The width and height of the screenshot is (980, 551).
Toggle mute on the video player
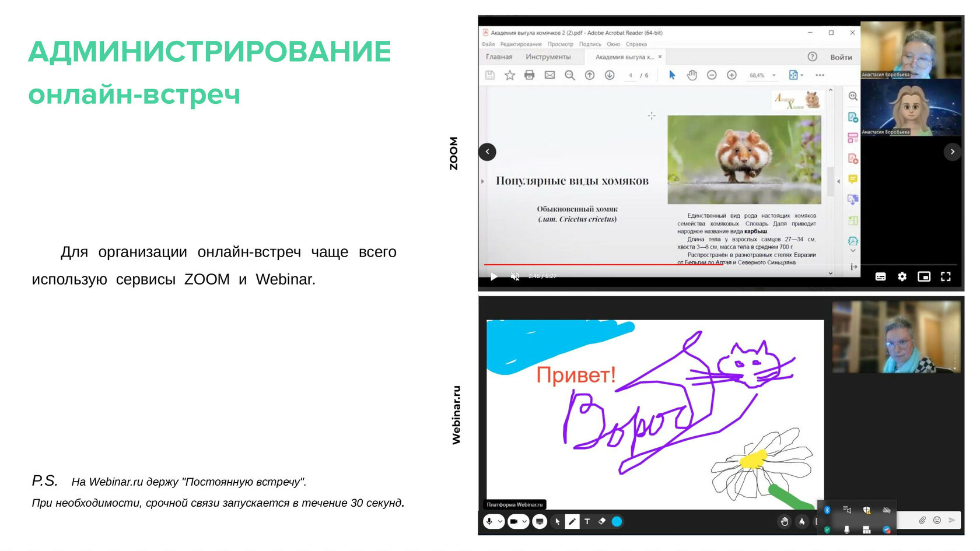[x=514, y=276]
